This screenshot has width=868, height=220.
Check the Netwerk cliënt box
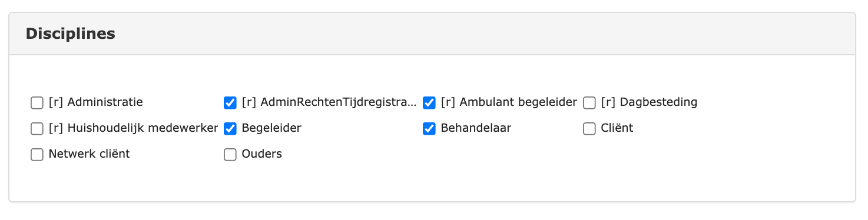(x=37, y=155)
